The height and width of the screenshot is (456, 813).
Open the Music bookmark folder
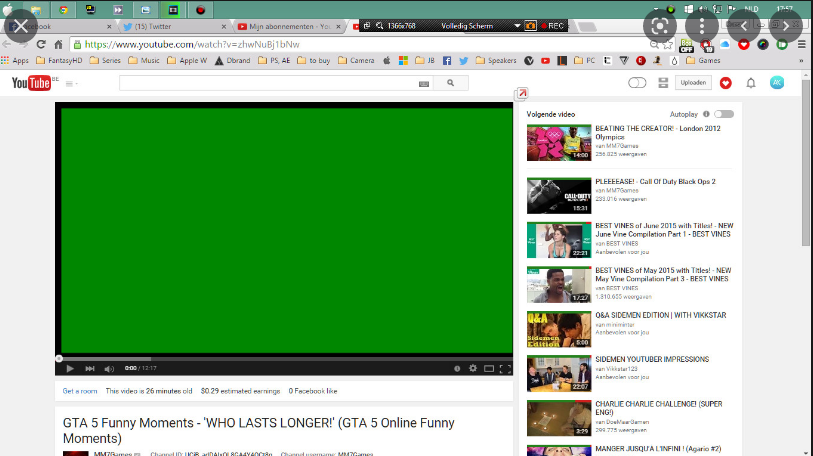144,61
